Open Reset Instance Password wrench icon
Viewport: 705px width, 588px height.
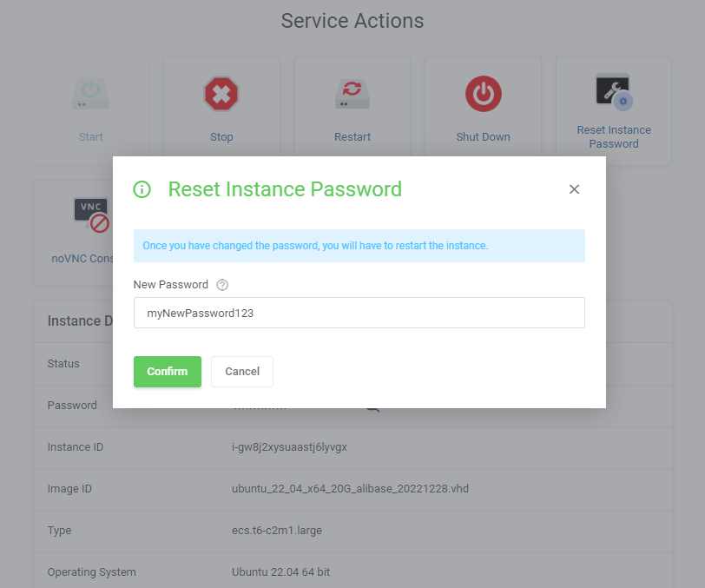[x=614, y=92]
